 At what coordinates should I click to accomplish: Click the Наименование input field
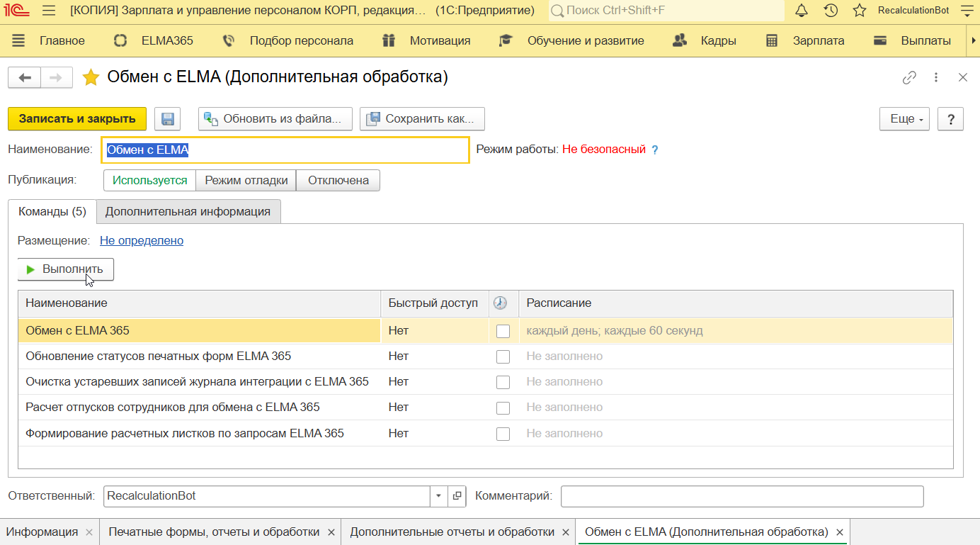[x=285, y=150]
